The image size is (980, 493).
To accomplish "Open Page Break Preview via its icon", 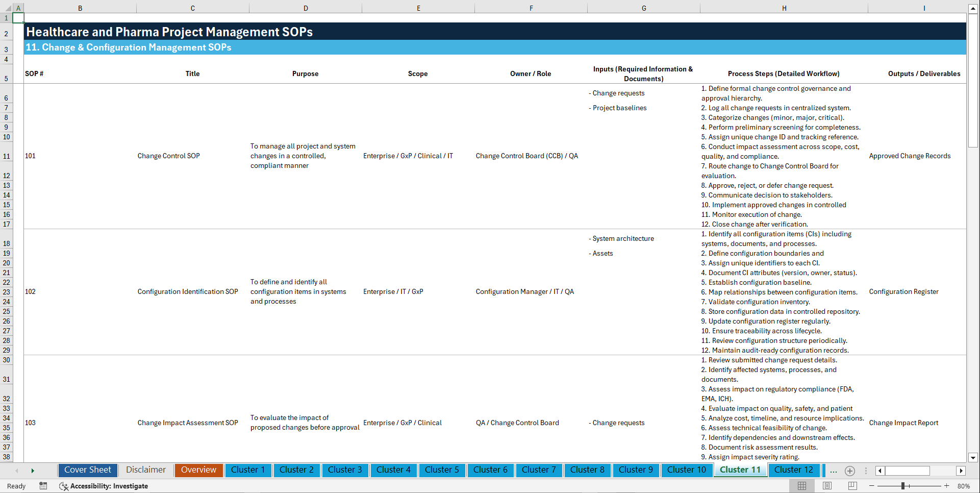I will tap(852, 486).
